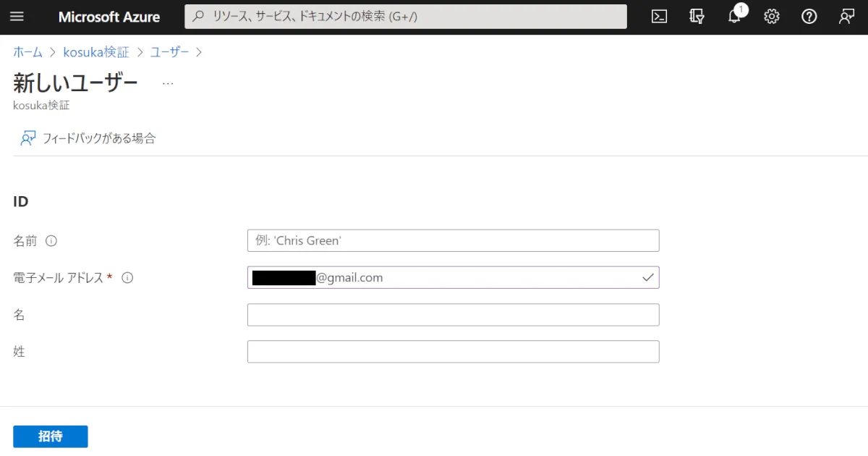Image resolution: width=868 pixels, height=456 pixels.
Task: Click the Microsoft Azure logo text
Action: [x=109, y=17]
